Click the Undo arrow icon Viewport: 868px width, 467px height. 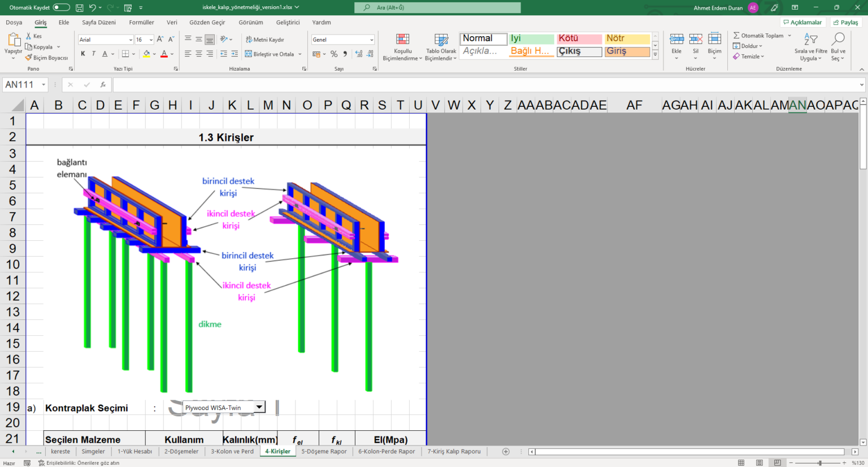93,8
